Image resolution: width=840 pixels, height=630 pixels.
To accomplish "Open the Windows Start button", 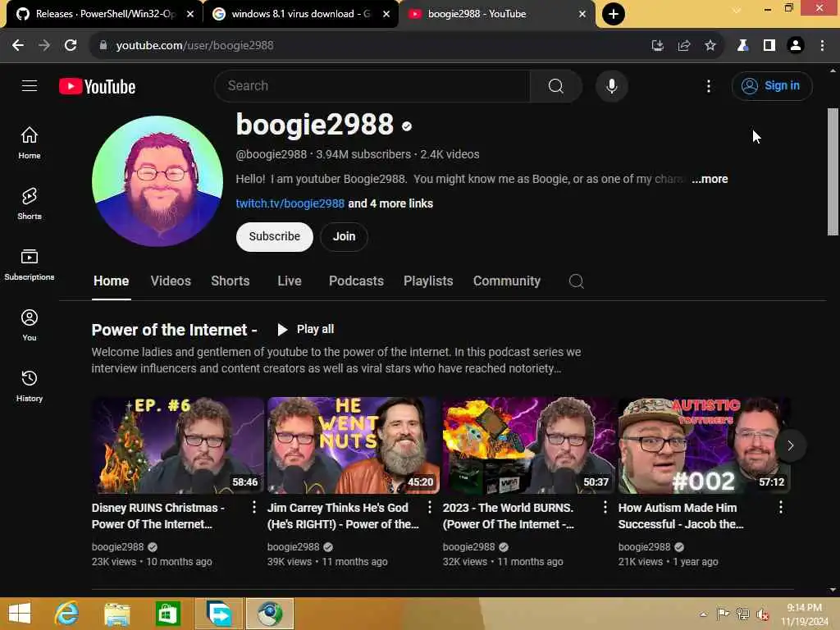I will point(20,614).
